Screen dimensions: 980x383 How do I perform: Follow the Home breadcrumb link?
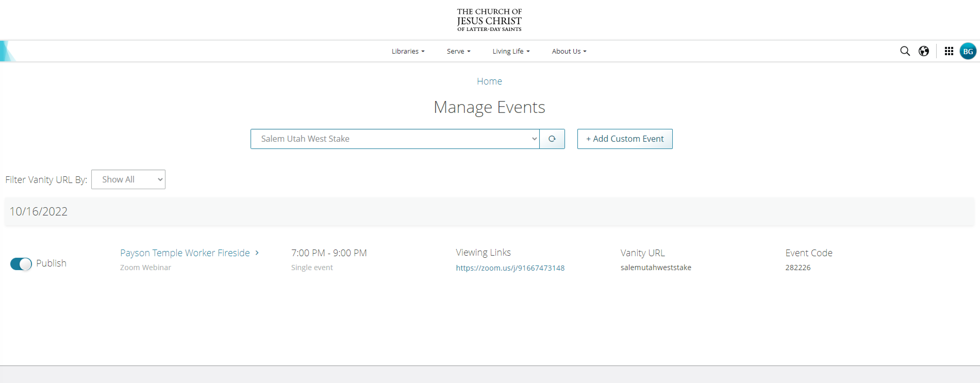(489, 81)
